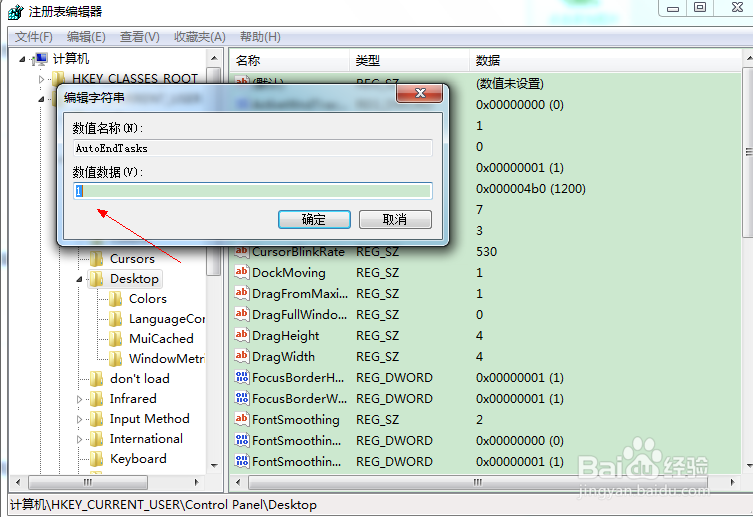Sort by the 类型 column header

pyautogui.click(x=409, y=60)
